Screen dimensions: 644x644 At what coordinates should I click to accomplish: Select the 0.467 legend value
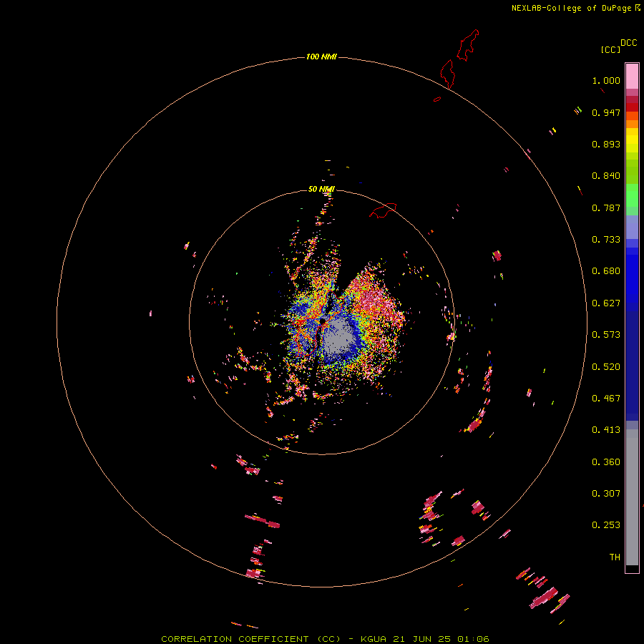tap(606, 399)
